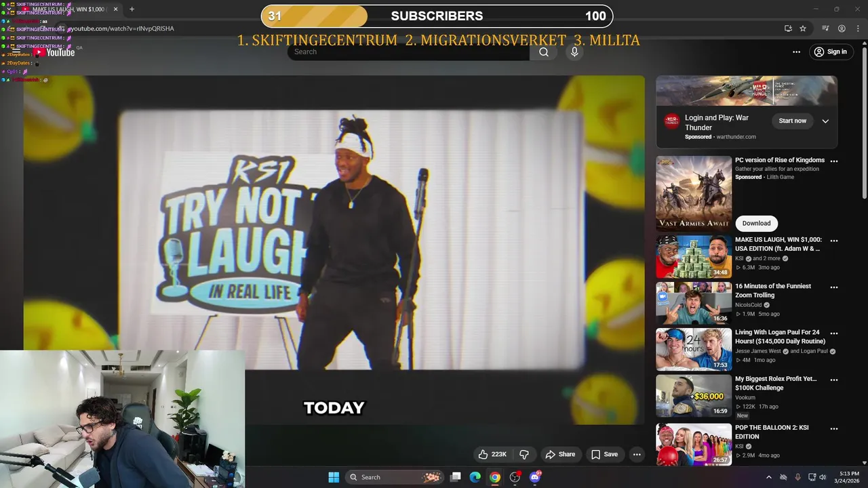Play the 16:59 Rolex $36,000 thumbnail
This screenshot has height=488, width=868.
click(694, 396)
